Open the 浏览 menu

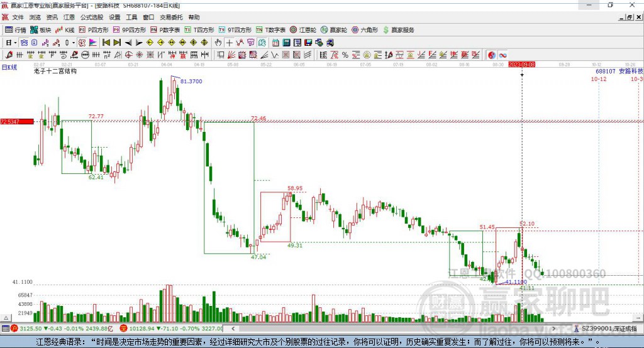tap(35, 17)
